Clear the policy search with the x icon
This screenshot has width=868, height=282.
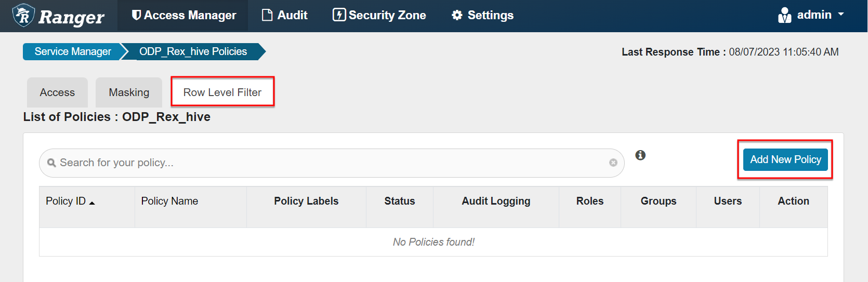coord(613,163)
